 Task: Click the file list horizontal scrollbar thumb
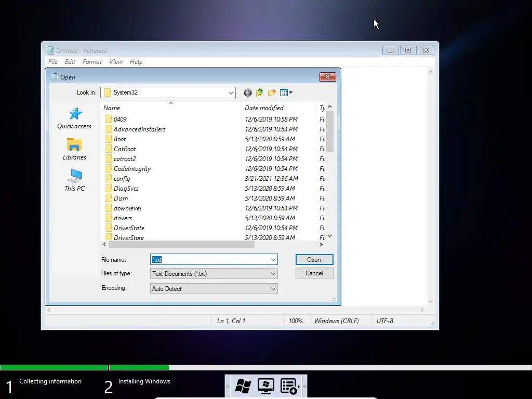click(x=181, y=244)
